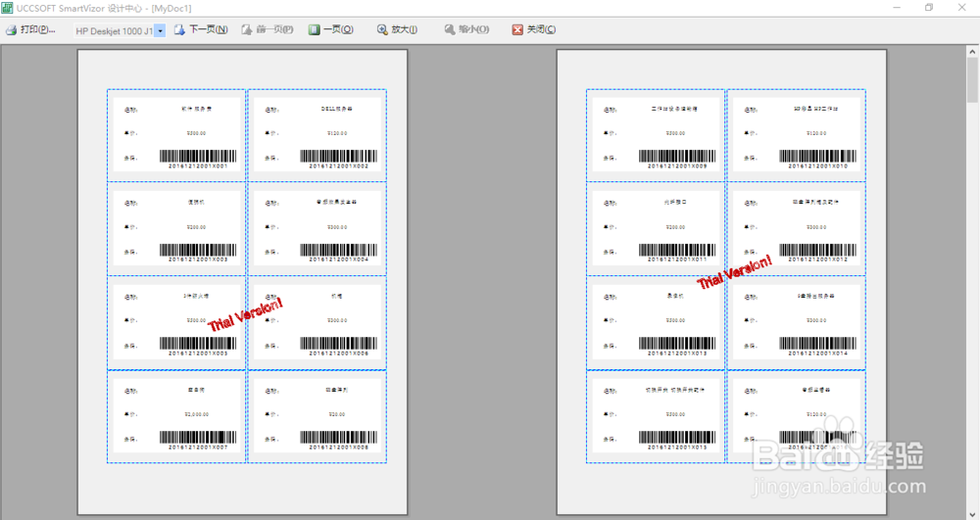The height and width of the screenshot is (520, 980).
Task: Zoom in using the 放大(I) button
Action: [397, 30]
